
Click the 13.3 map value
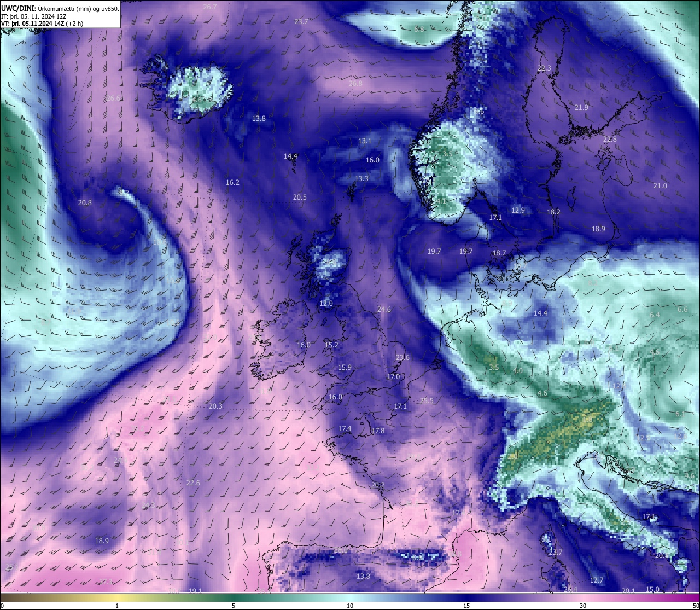pos(361,179)
